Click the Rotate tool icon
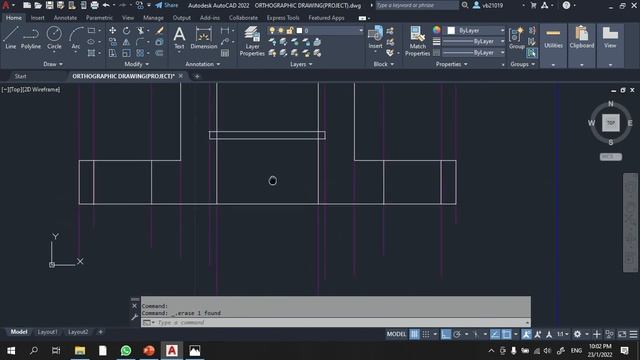This screenshot has height=360, width=640. [127, 31]
